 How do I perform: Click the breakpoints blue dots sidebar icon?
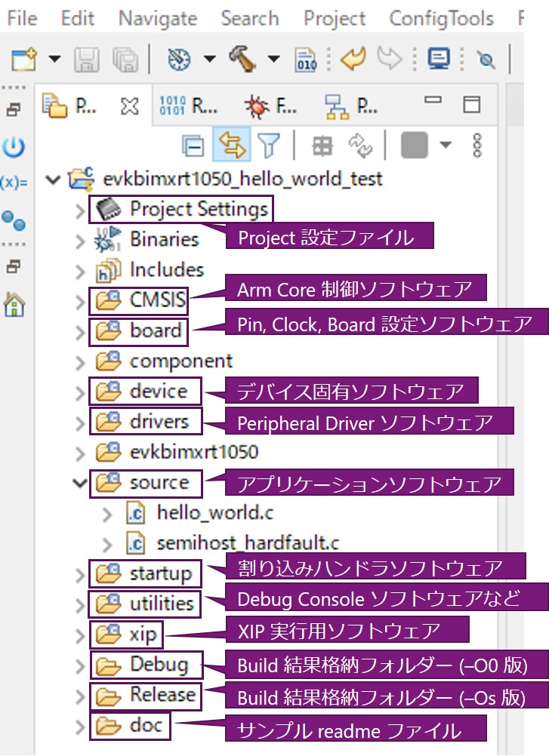14,220
